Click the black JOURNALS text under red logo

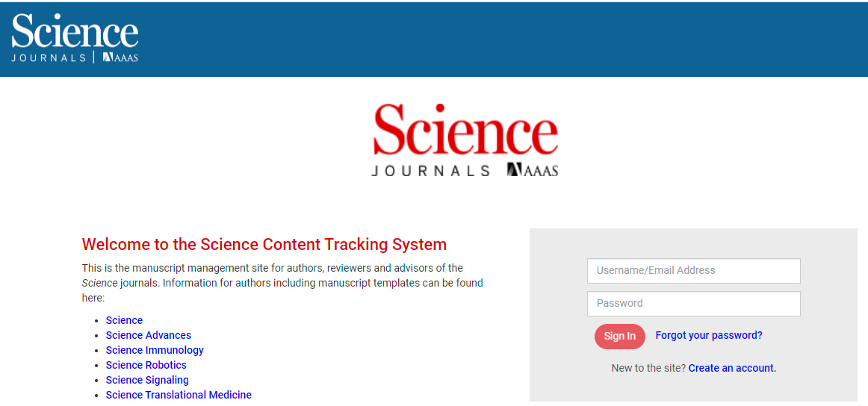pos(430,171)
